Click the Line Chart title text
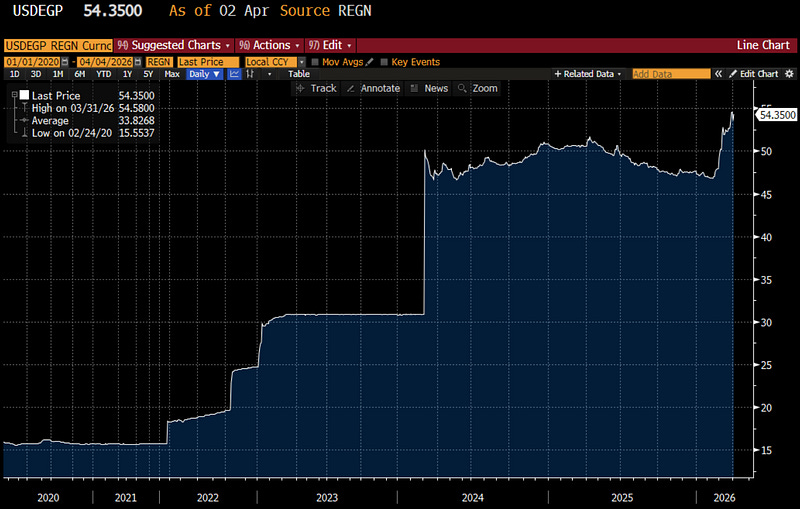Image resolution: width=800 pixels, height=509 pixels. pyautogui.click(x=763, y=45)
